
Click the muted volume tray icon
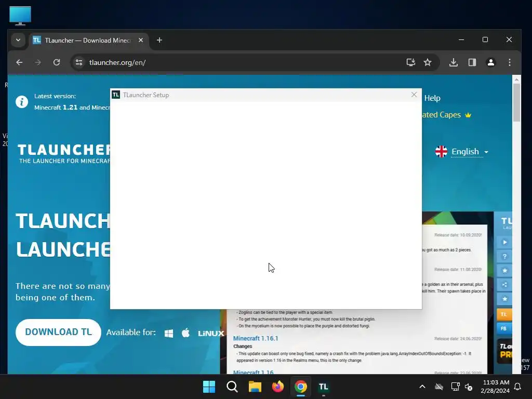(x=469, y=387)
